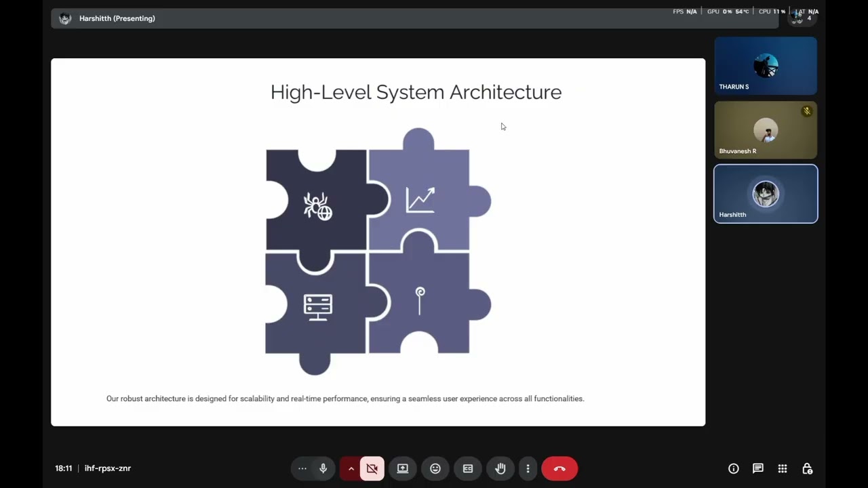Click the CPU 11% overlay stat
The image size is (868, 488).
[x=772, y=12]
